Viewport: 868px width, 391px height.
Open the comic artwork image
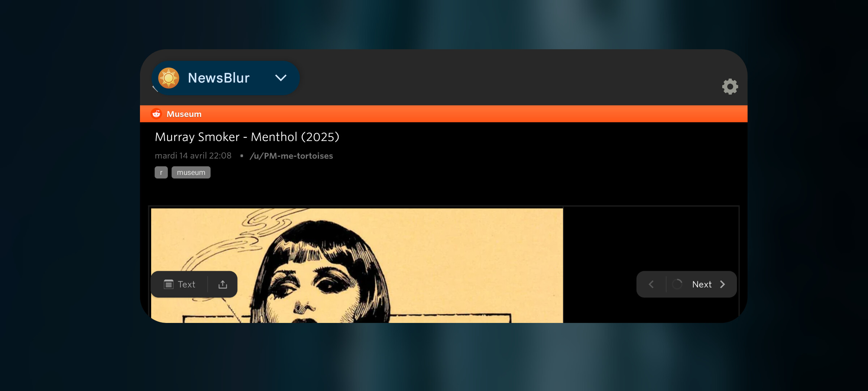[357, 265]
